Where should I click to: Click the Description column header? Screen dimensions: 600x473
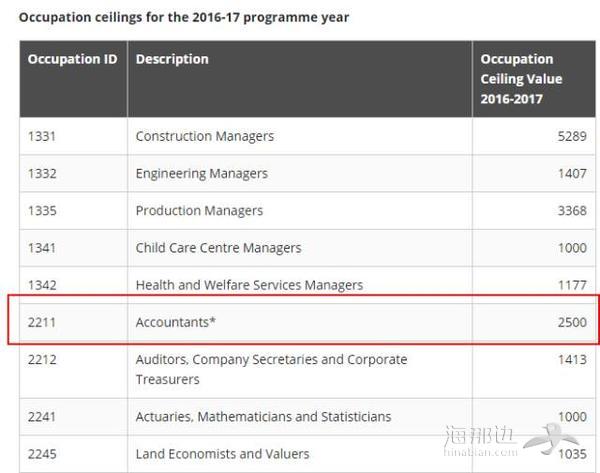click(172, 59)
